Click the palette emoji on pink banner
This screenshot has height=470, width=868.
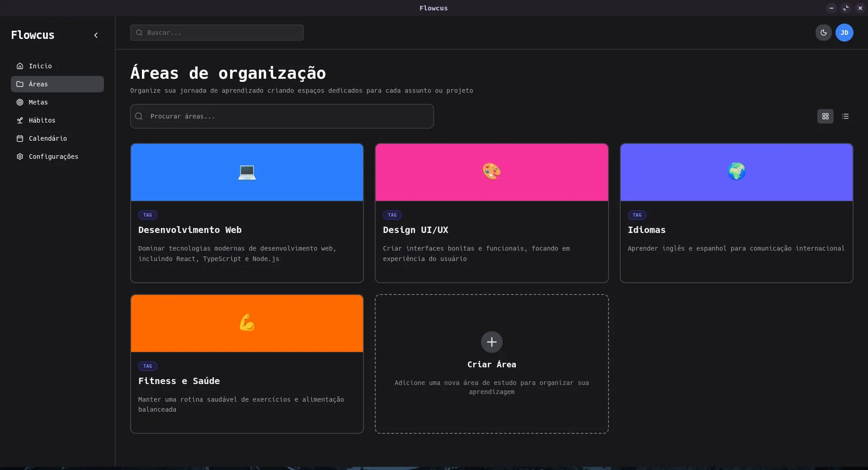(x=491, y=171)
